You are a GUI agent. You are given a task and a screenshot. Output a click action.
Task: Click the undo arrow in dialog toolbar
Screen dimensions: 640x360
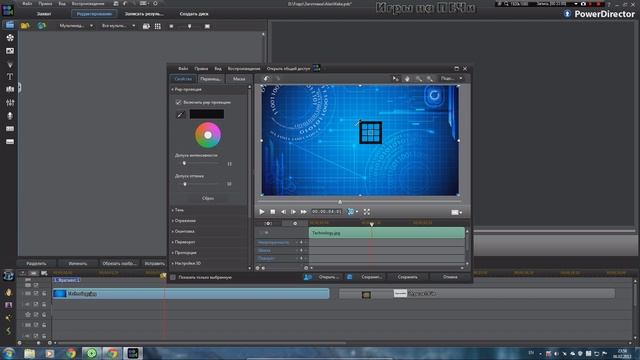pyautogui.click(x=266, y=78)
